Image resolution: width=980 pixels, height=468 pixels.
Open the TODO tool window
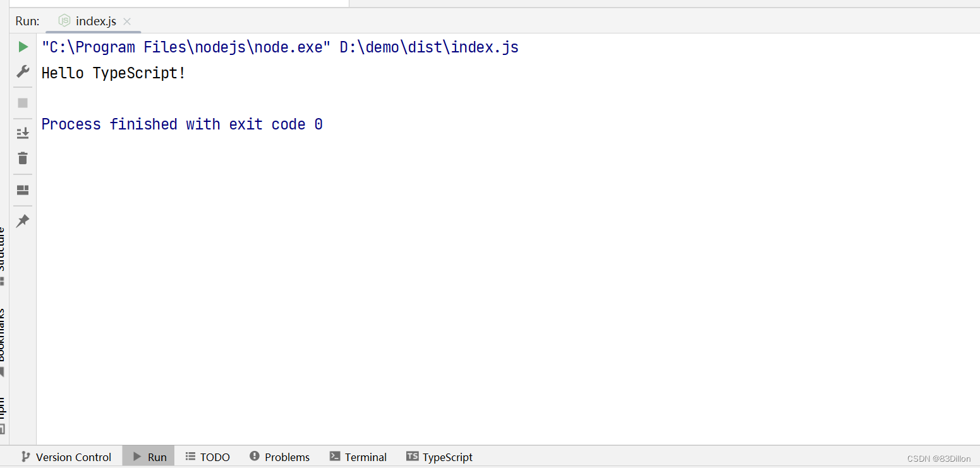(208, 457)
